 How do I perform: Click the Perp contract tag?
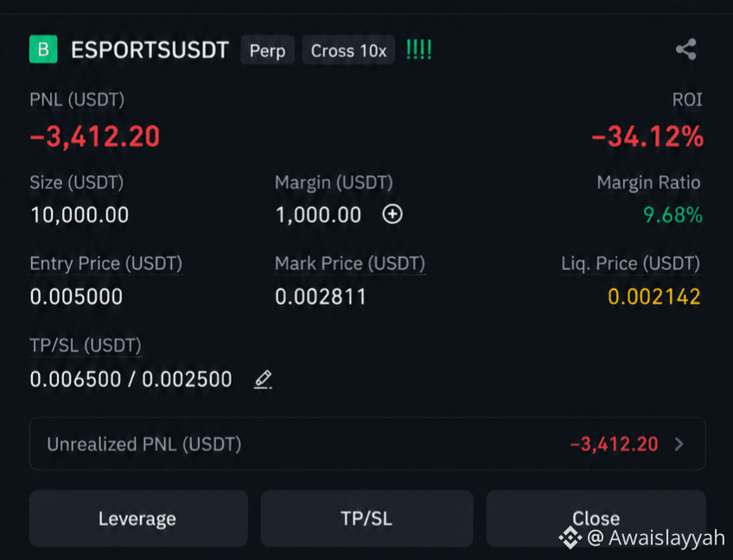tap(267, 50)
